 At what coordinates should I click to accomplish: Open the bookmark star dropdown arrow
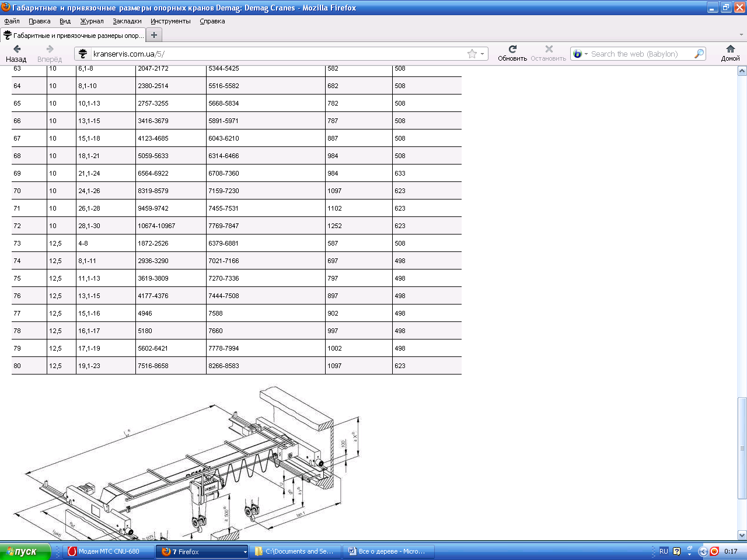click(x=482, y=54)
